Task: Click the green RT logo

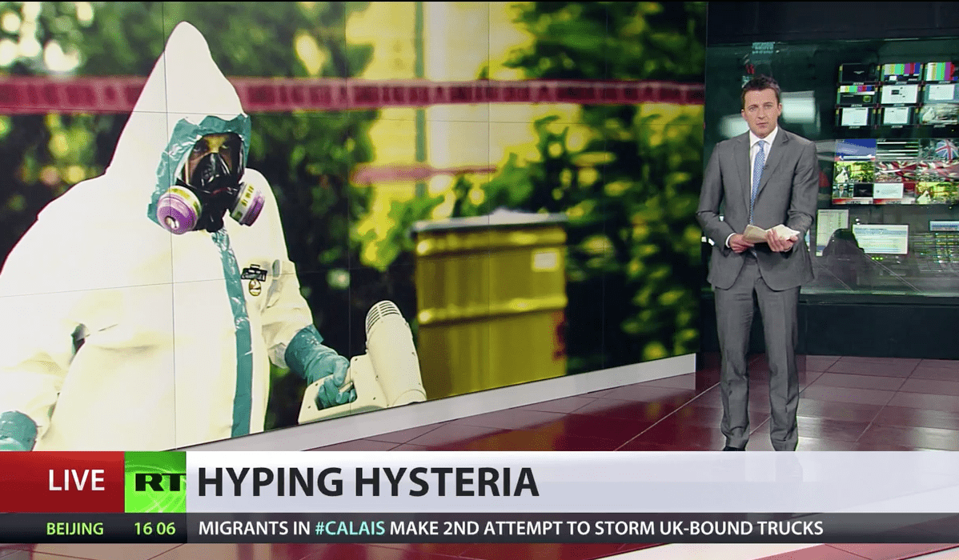Action: [x=155, y=482]
